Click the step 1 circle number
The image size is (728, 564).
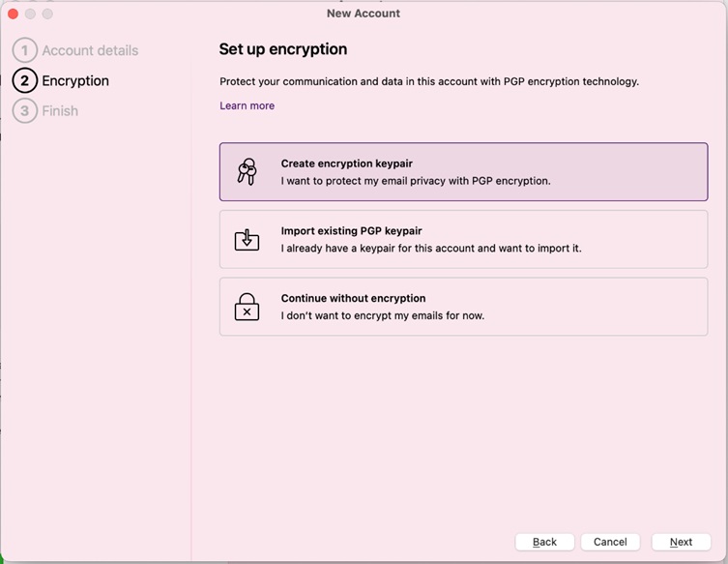pos(25,50)
